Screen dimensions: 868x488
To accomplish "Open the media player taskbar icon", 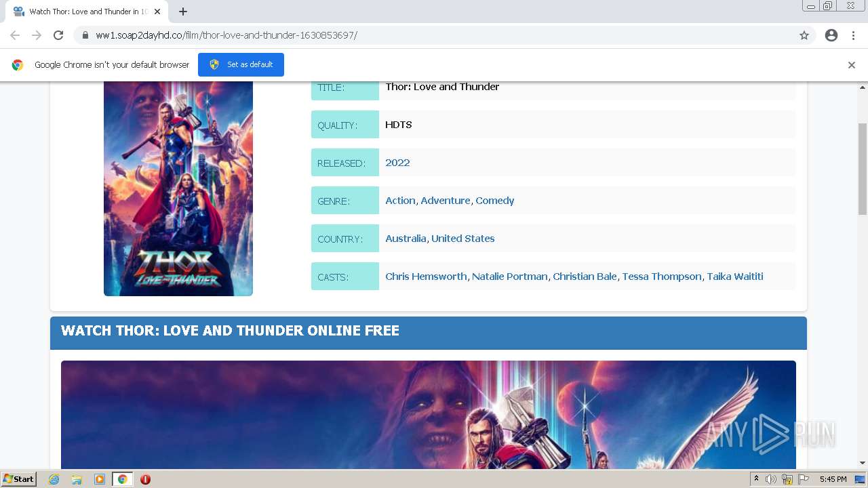I will [100, 479].
